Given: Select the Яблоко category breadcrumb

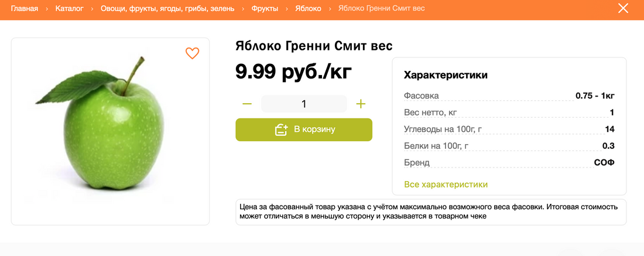Looking at the screenshot, I should [308, 9].
